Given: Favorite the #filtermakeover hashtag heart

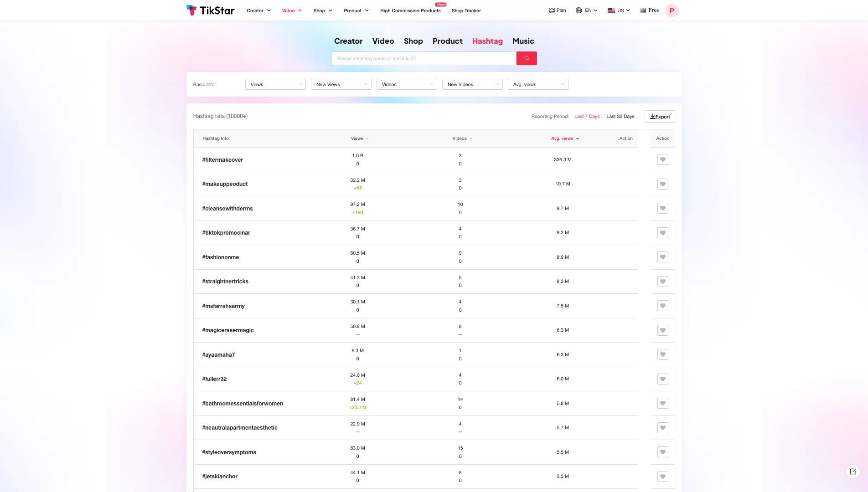Looking at the screenshot, I should (662, 159).
